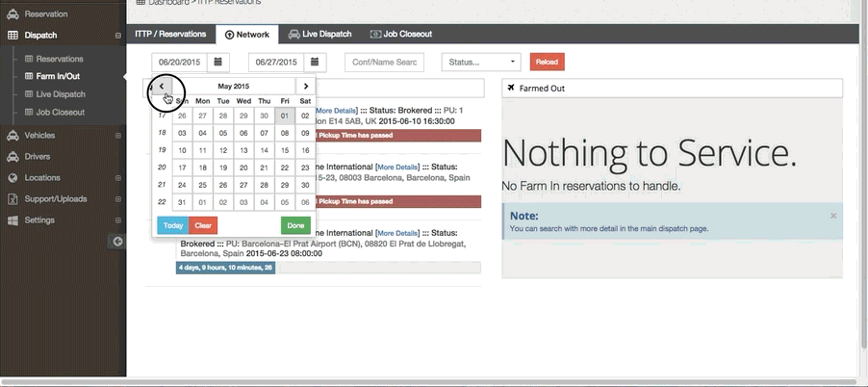Screen dimensions: 868x387
Task: Click the Settings icon in sidebar
Action: tap(13, 220)
